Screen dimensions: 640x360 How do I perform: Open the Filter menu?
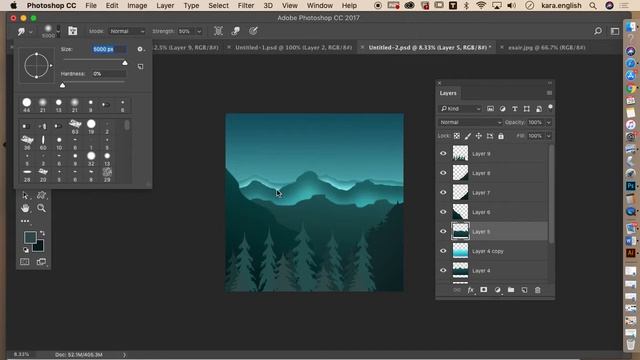tap(246, 6)
